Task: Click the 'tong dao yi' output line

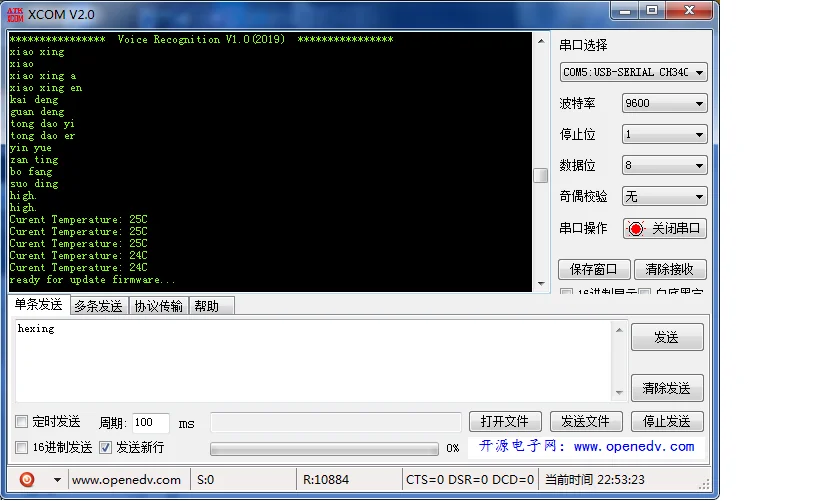Action: [42, 124]
